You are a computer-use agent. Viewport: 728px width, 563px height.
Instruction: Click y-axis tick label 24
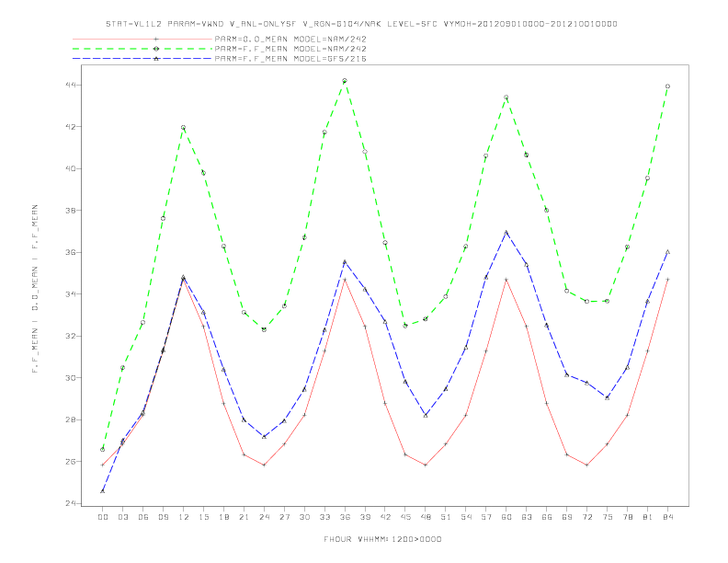coord(72,503)
